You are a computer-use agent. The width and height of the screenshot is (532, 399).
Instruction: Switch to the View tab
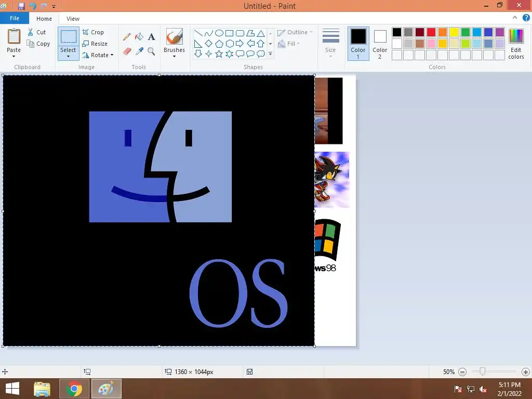click(x=73, y=19)
